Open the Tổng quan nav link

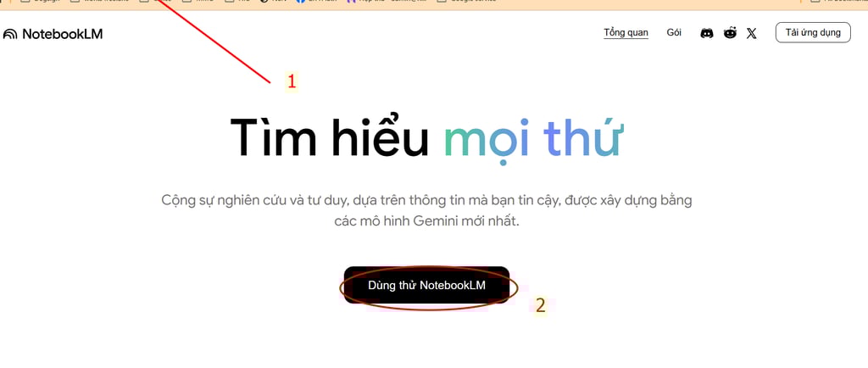[626, 33]
